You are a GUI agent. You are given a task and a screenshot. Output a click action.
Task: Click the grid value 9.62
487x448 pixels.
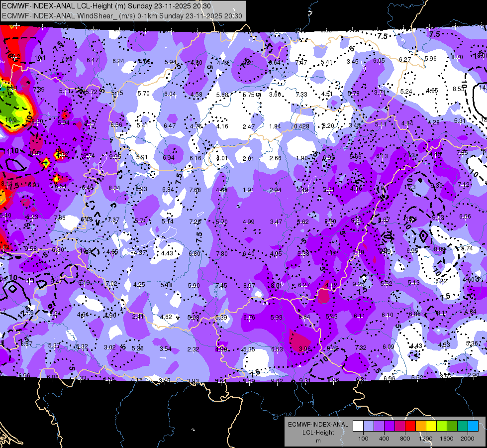point(277,381)
